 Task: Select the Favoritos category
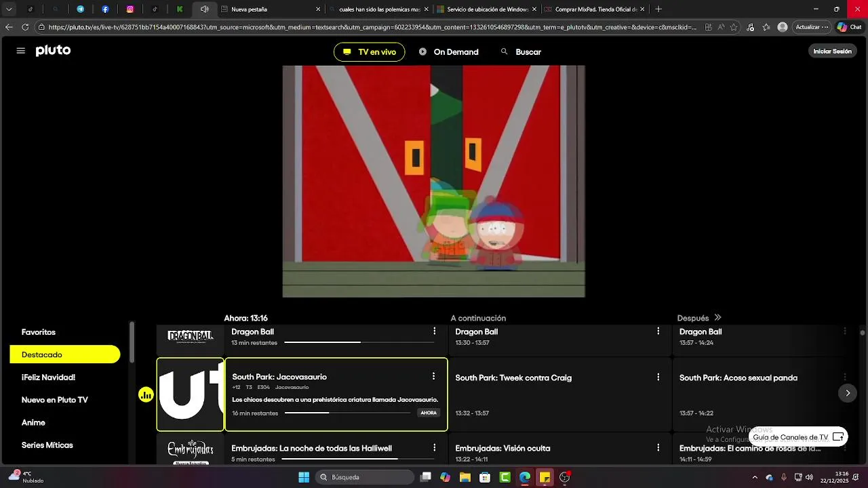(39, 332)
